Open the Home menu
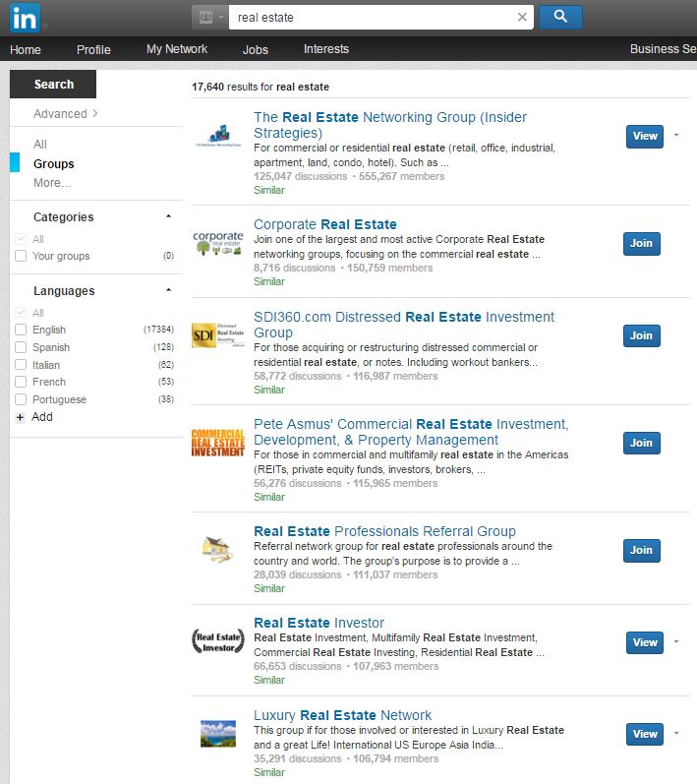Screen dimensions: 697x784 point(26,49)
